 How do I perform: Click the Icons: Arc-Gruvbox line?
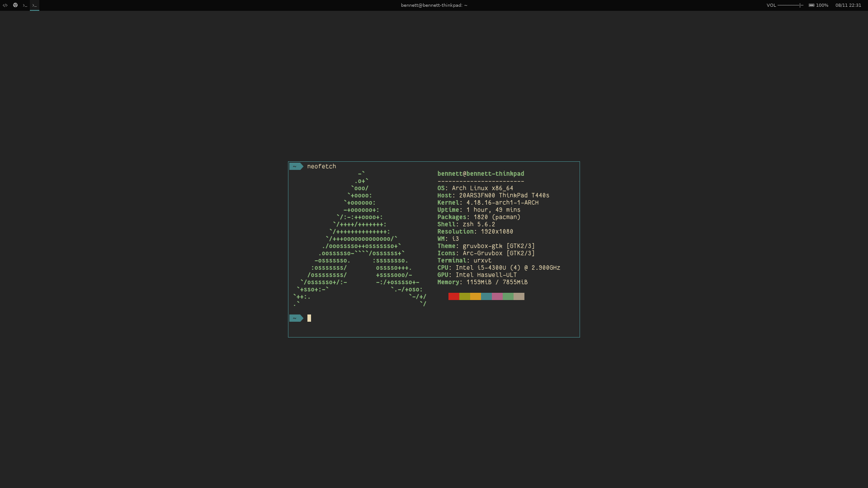coord(486,253)
